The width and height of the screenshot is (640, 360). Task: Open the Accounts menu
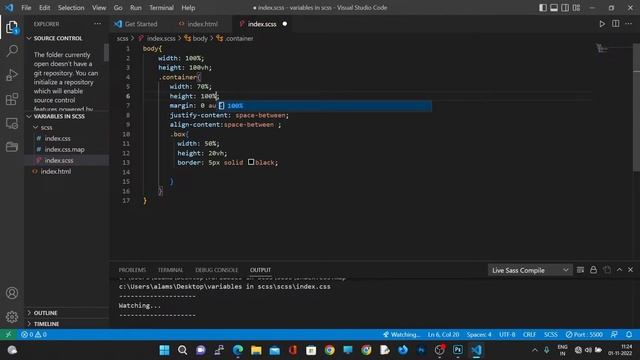[x=12, y=293]
